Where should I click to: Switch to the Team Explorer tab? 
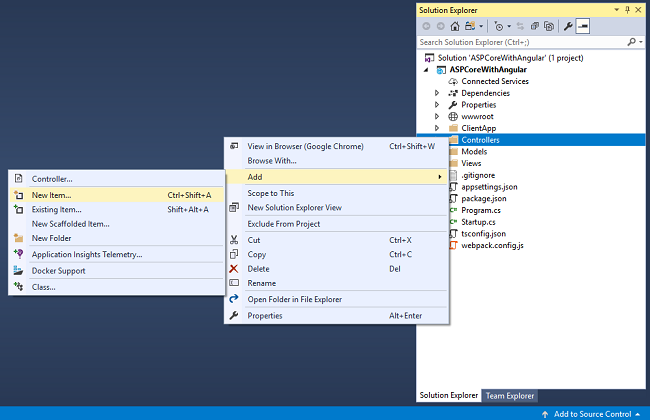pos(510,396)
